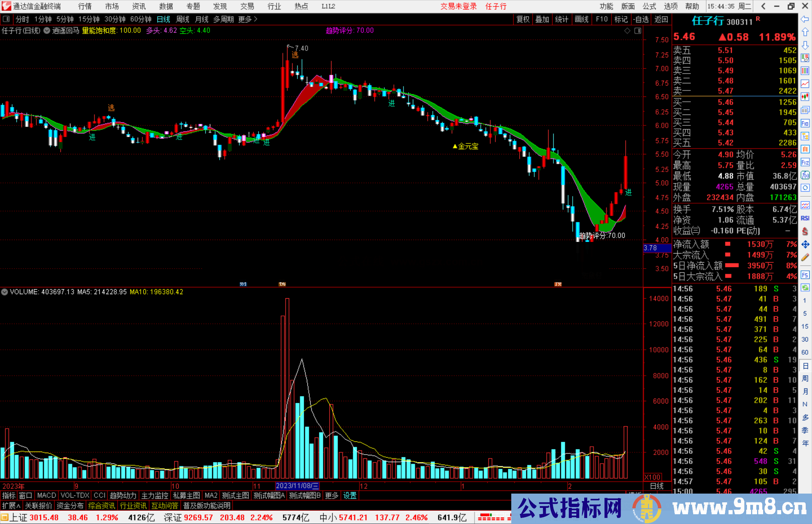Expand the 逍遥回马 indicator dropdown arrow
Image resolution: width=812 pixels, height=524 pixels.
(47, 31)
